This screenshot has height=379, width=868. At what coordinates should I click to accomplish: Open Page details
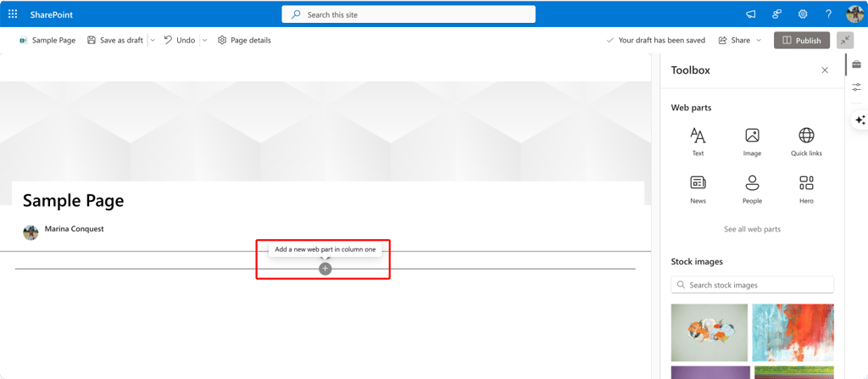click(x=244, y=40)
